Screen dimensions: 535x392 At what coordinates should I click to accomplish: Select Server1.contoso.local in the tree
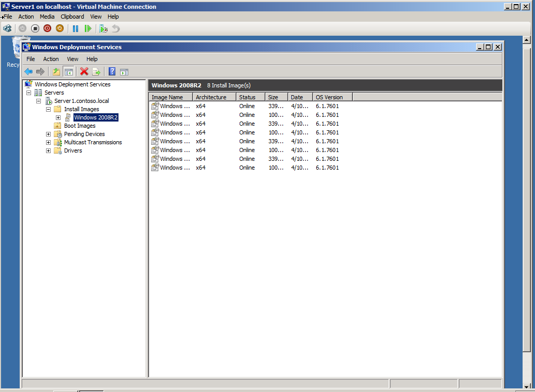point(82,101)
